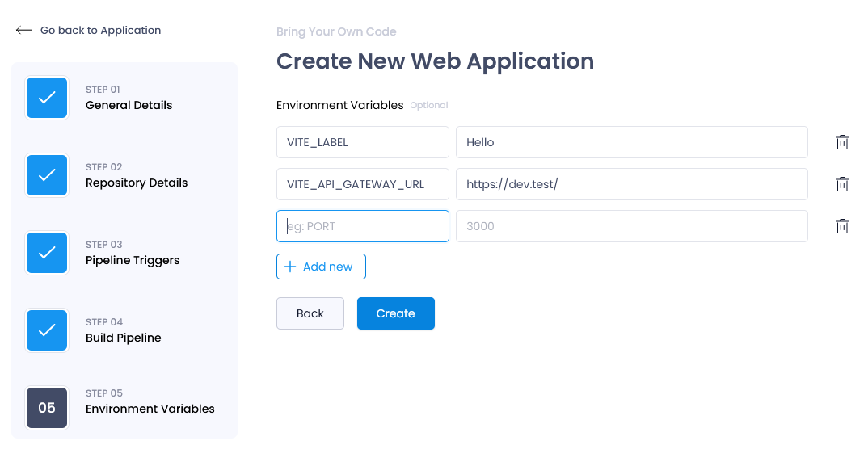Click the Step 03 checkmark box

point(47,253)
